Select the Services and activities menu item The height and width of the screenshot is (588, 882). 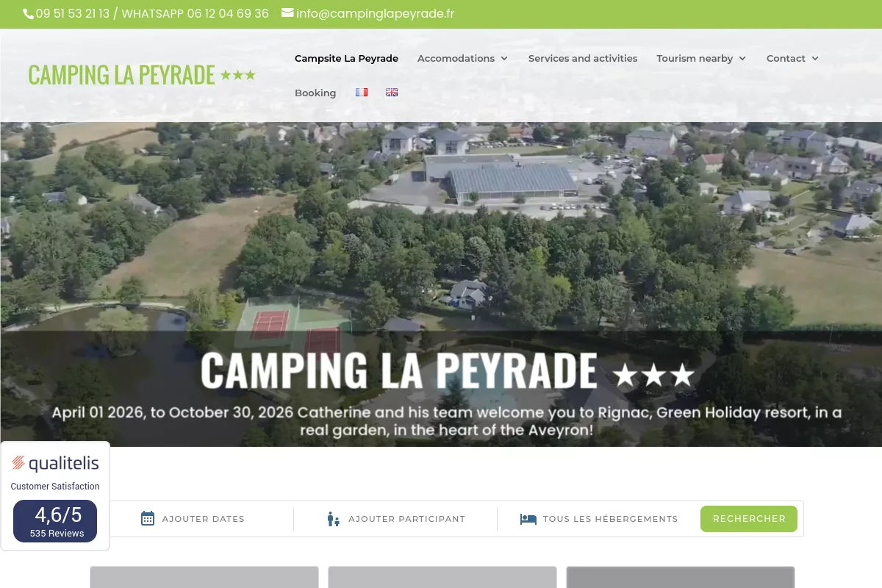click(583, 58)
